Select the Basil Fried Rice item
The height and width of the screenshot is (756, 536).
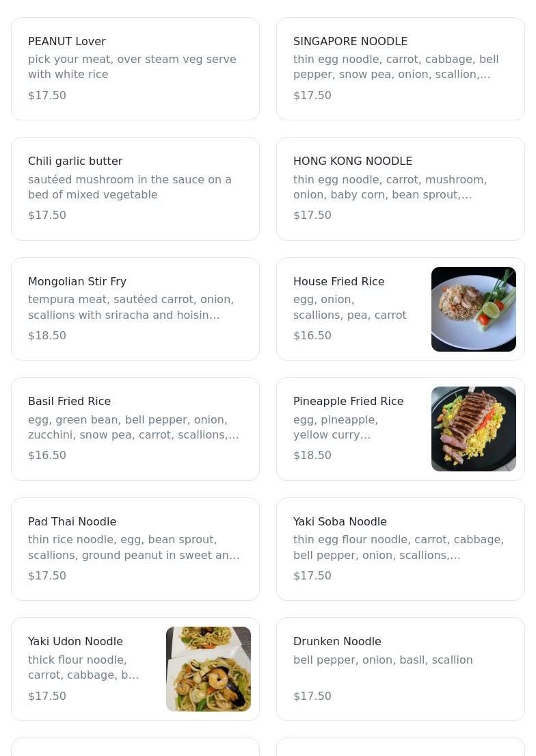coord(135,429)
